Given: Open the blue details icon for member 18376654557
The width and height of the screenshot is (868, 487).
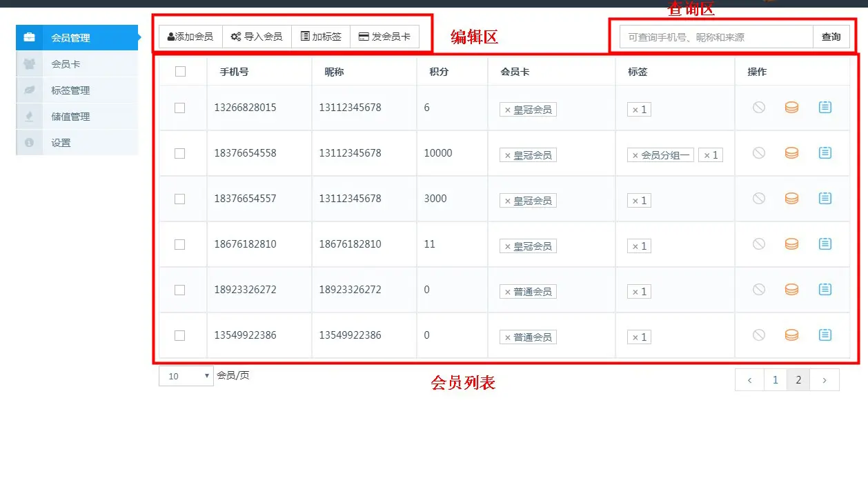Looking at the screenshot, I should click(825, 199).
